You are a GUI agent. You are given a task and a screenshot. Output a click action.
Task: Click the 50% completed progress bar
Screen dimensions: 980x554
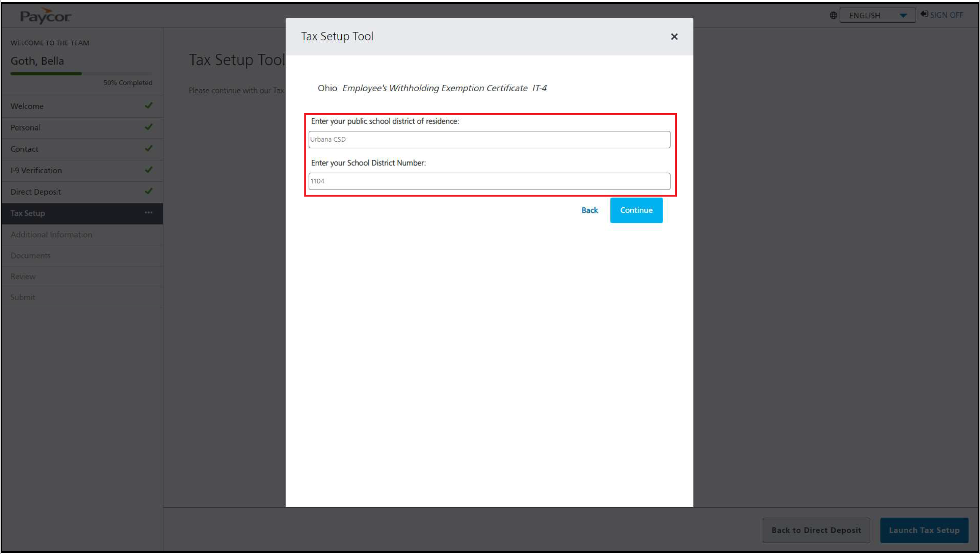pos(81,73)
